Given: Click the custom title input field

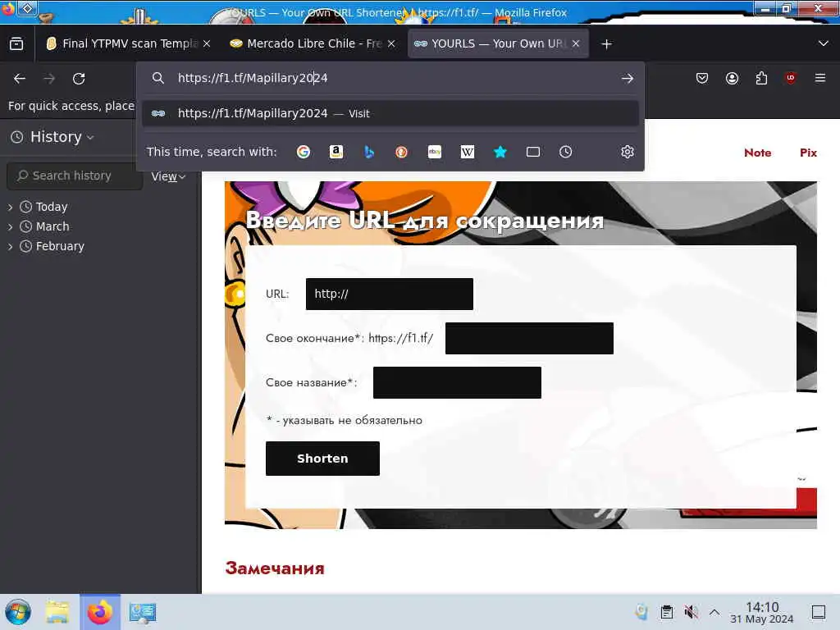Looking at the screenshot, I should 457,382.
